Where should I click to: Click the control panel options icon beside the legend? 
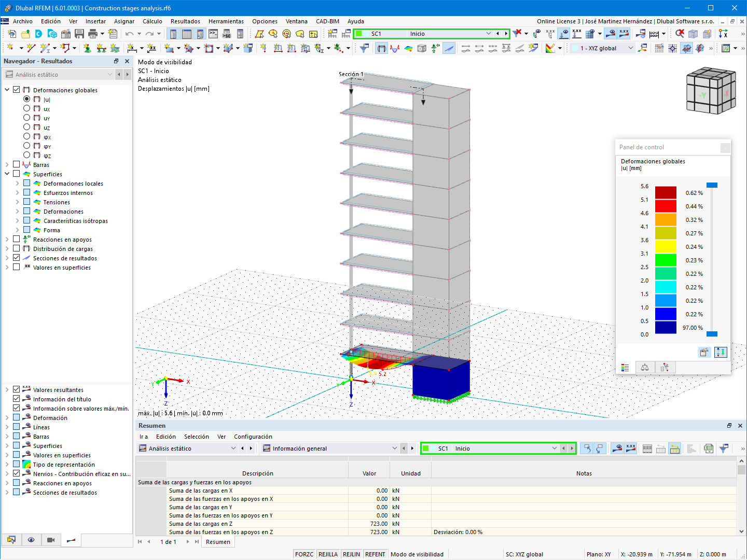click(x=704, y=353)
